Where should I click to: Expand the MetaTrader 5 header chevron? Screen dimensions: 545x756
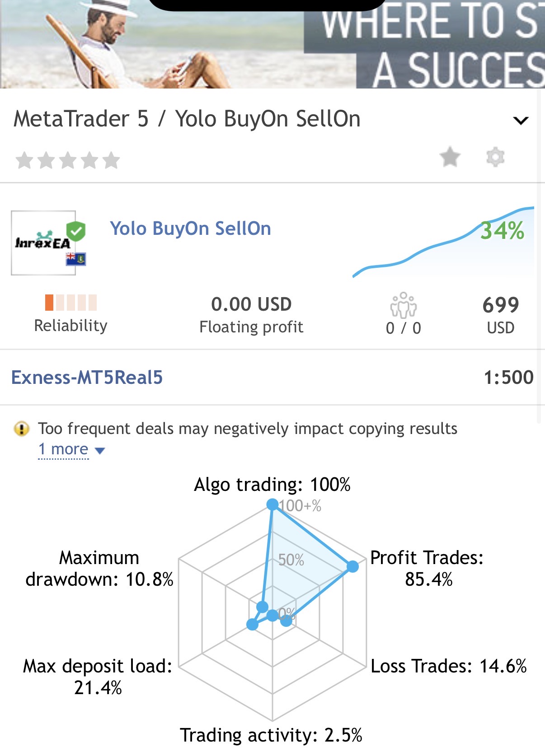(521, 120)
